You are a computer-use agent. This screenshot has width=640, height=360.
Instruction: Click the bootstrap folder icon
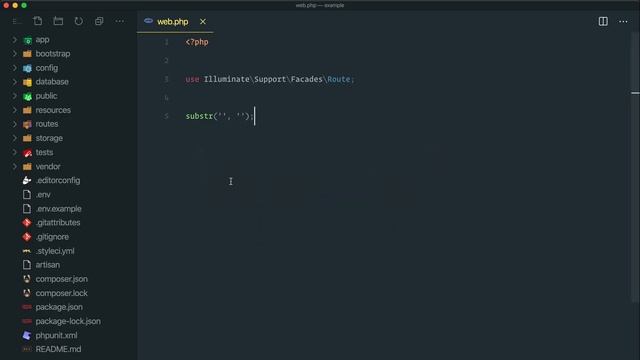click(27, 54)
